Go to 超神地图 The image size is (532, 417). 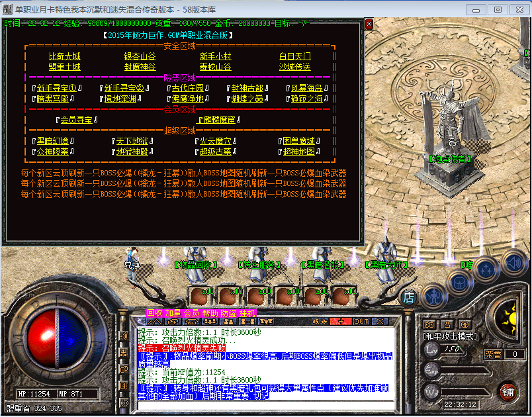(299, 152)
